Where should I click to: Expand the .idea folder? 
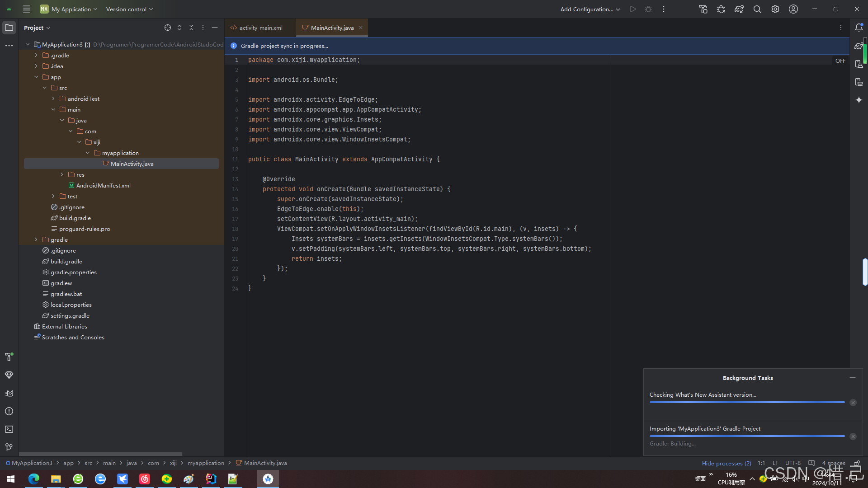pos(36,66)
